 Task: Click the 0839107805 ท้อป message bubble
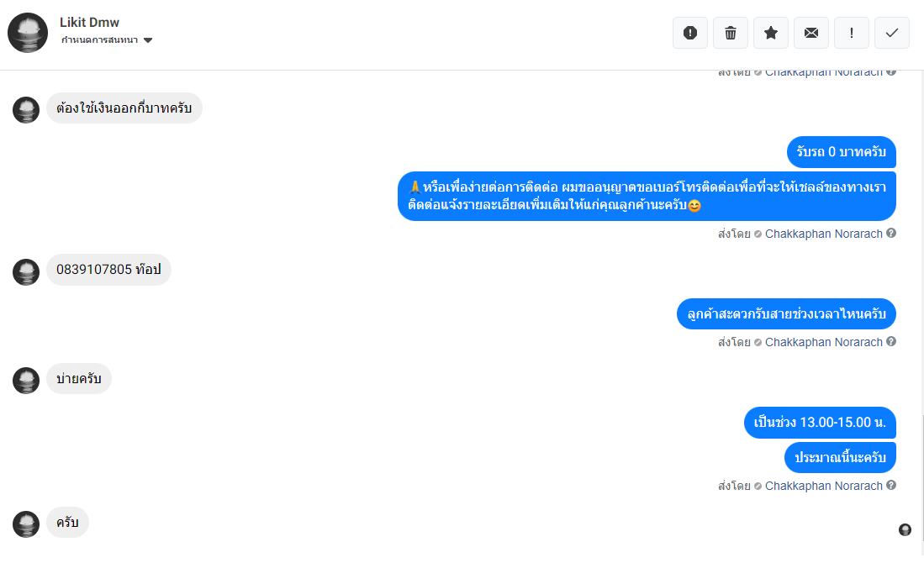[x=108, y=270]
